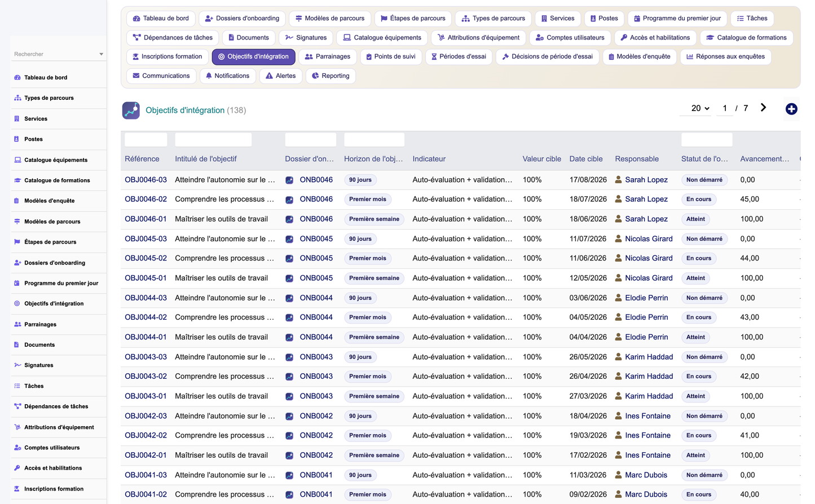Select the Périodes d'essai tab
The width and height of the screenshot is (815, 504).
pos(459,56)
